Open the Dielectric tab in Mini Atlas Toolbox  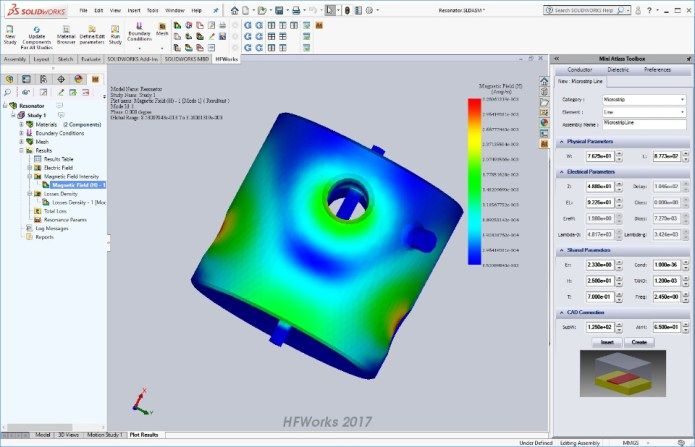coord(618,70)
